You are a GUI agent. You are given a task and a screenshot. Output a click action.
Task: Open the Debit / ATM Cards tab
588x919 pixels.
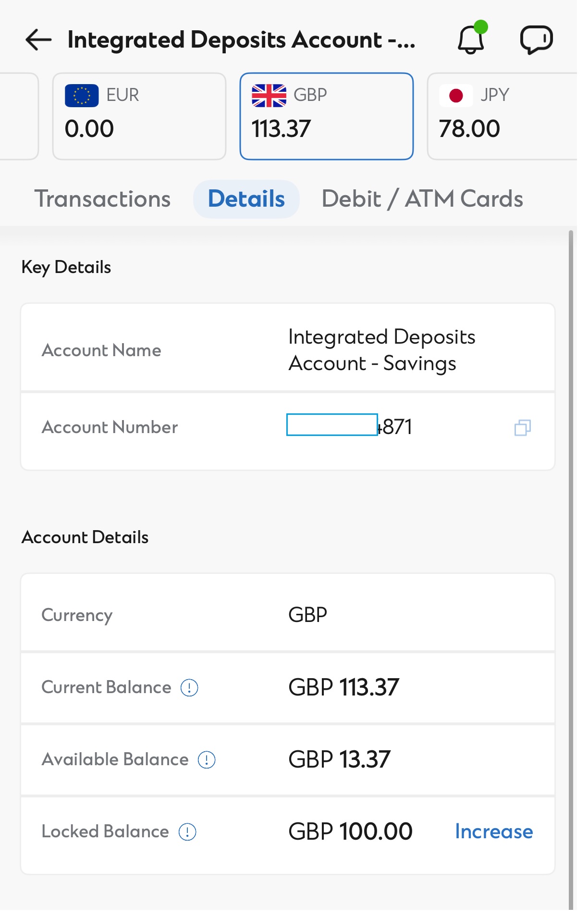pos(422,199)
